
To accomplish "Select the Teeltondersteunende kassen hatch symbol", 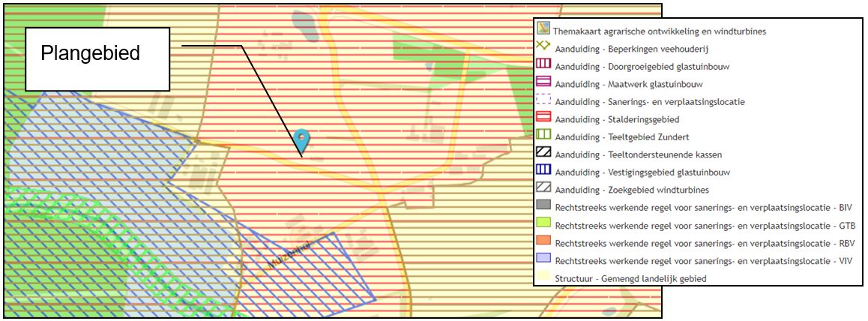I will click(543, 153).
